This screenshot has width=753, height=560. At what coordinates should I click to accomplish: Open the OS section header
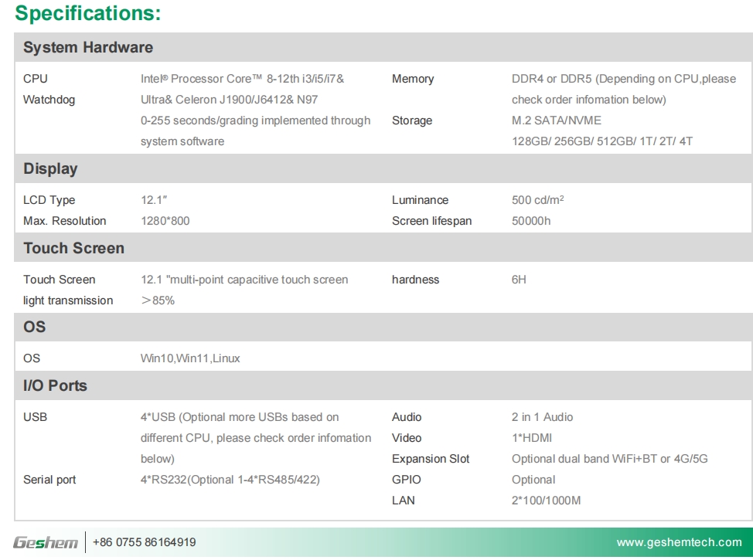pos(34,327)
